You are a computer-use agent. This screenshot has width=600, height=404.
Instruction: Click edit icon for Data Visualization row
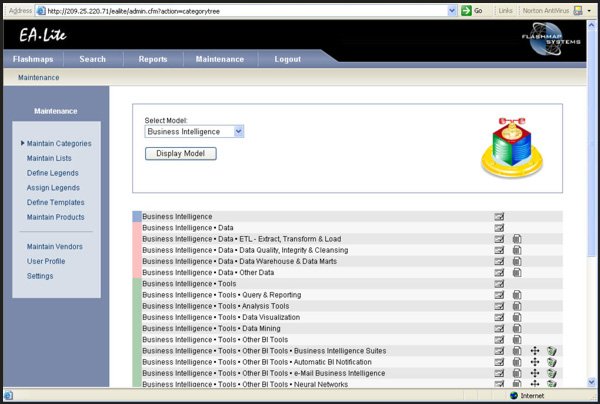[499, 317]
